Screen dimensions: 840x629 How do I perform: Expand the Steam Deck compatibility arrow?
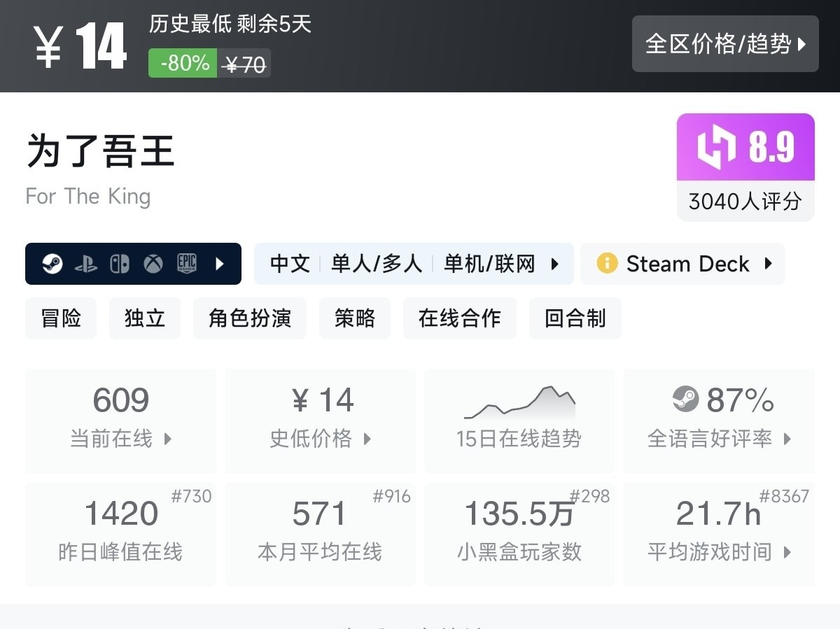(769, 264)
